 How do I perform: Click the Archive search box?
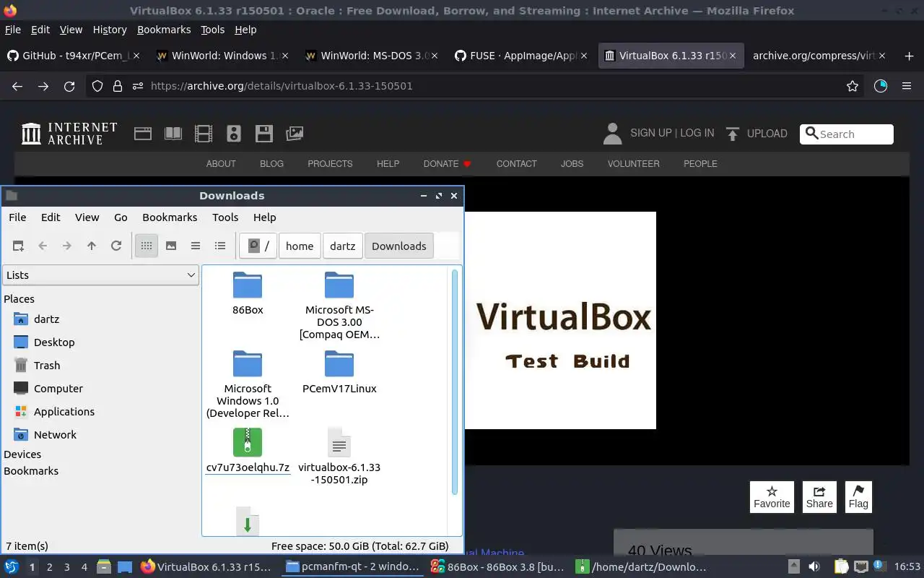847,134
